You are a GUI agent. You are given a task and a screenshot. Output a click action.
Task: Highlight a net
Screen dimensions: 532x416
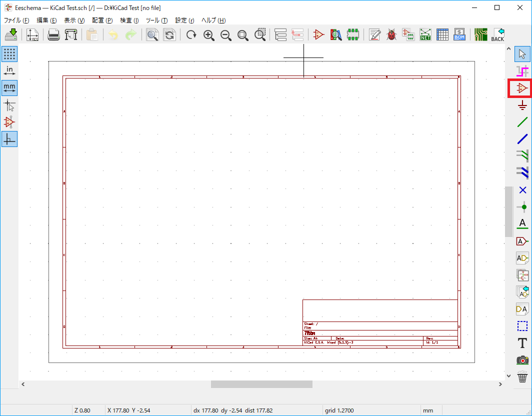tap(522, 71)
